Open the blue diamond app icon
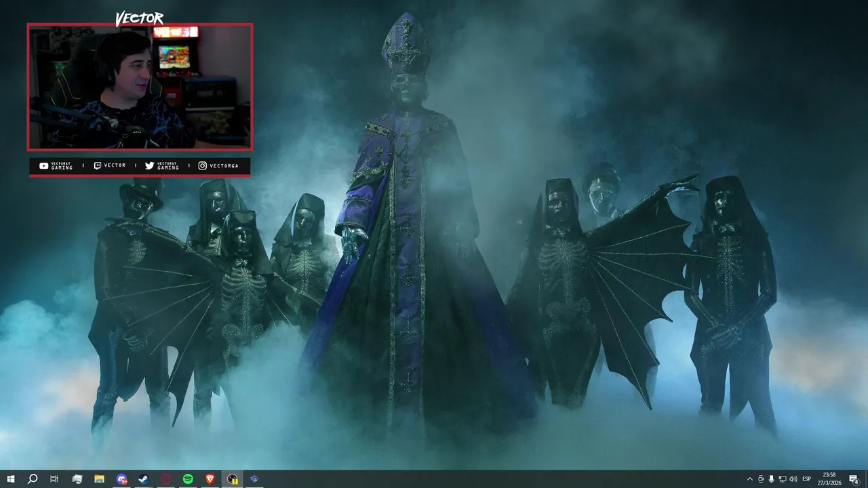The height and width of the screenshot is (488, 868). pyautogui.click(x=254, y=479)
